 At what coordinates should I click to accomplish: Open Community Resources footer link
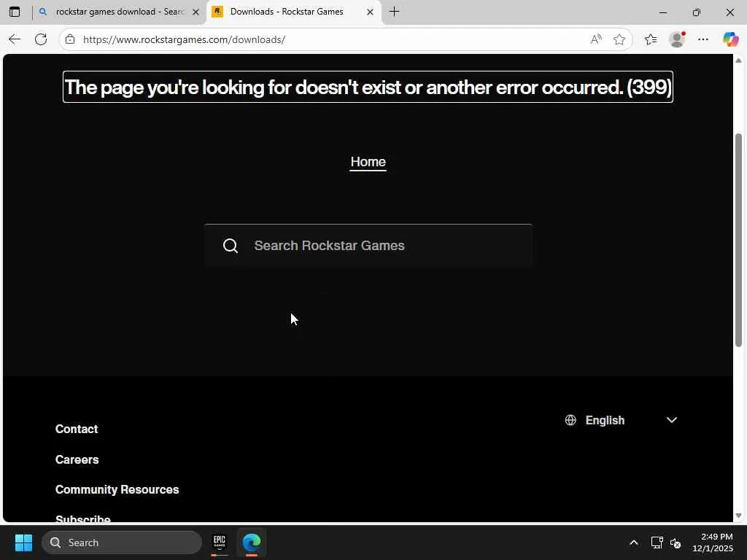[117, 489]
